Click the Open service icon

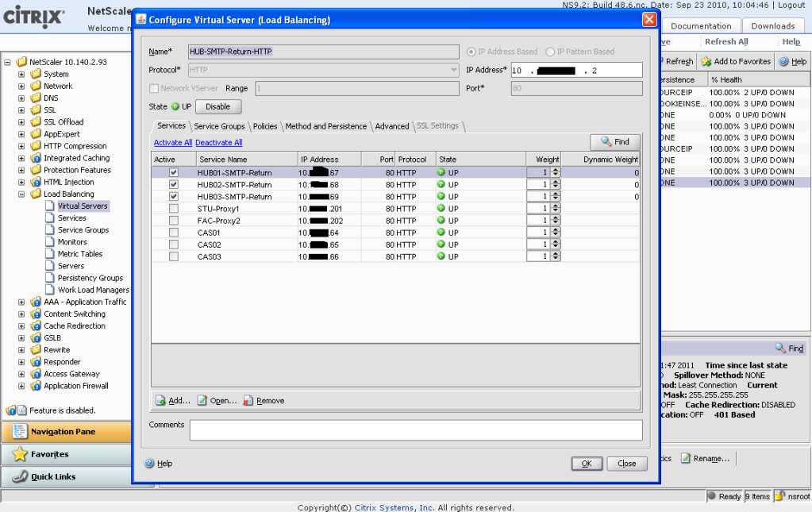coord(202,401)
